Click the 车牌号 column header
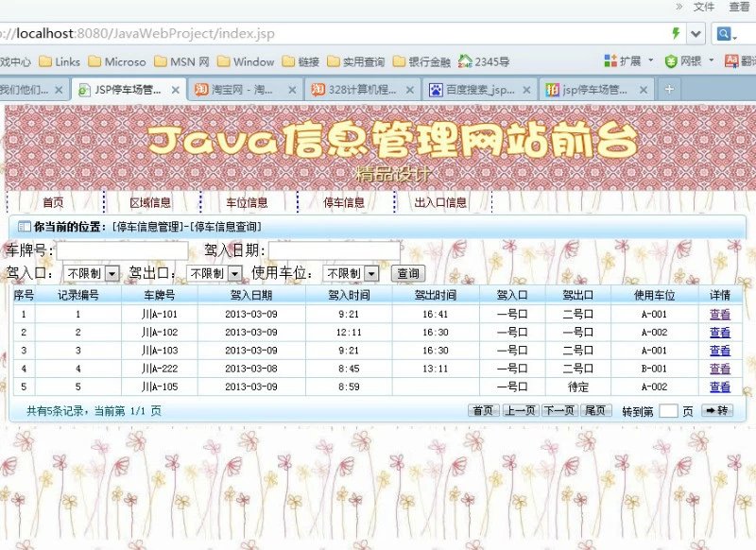The height and width of the screenshot is (550, 756). [160, 295]
